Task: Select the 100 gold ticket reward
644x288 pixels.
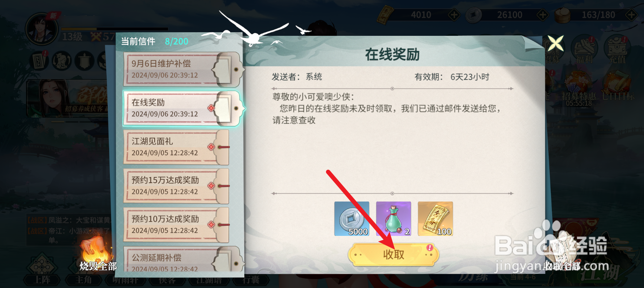Action: [435, 219]
